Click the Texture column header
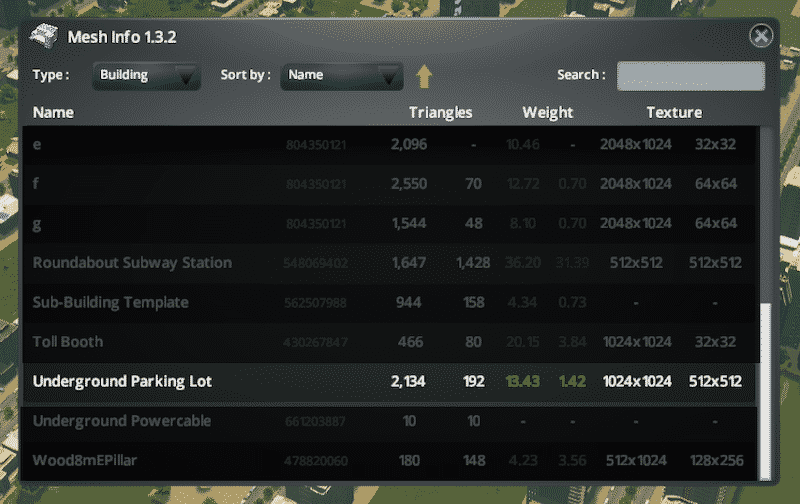The image size is (800, 504). pyautogui.click(x=673, y=113)
